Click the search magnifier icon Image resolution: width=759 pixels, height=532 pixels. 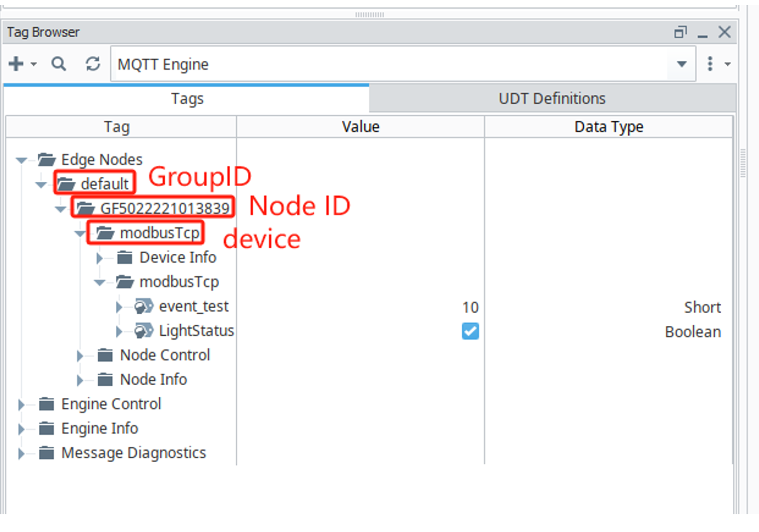(59, 64)
